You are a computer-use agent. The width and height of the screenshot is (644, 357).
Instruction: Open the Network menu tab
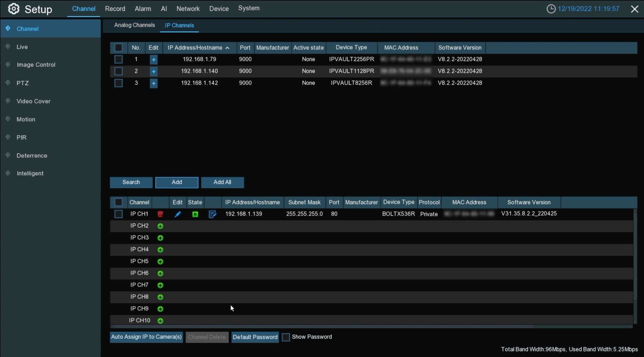tap(188, 9)
